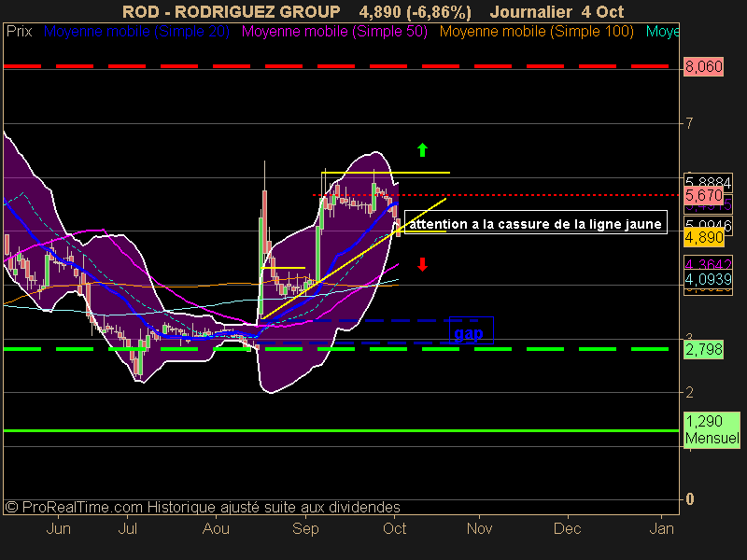Select 'Moyenne mobile (Simple 20)' legend entry

[136, 32]
